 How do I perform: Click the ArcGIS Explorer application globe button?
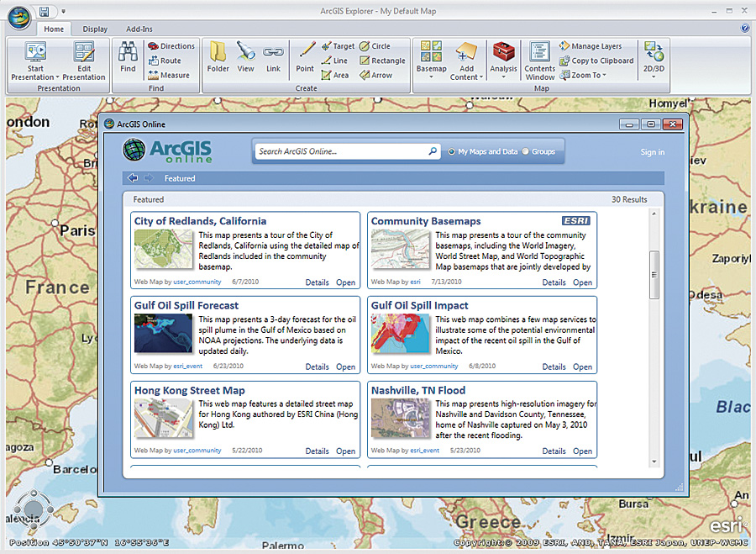(x=18, y=18)
